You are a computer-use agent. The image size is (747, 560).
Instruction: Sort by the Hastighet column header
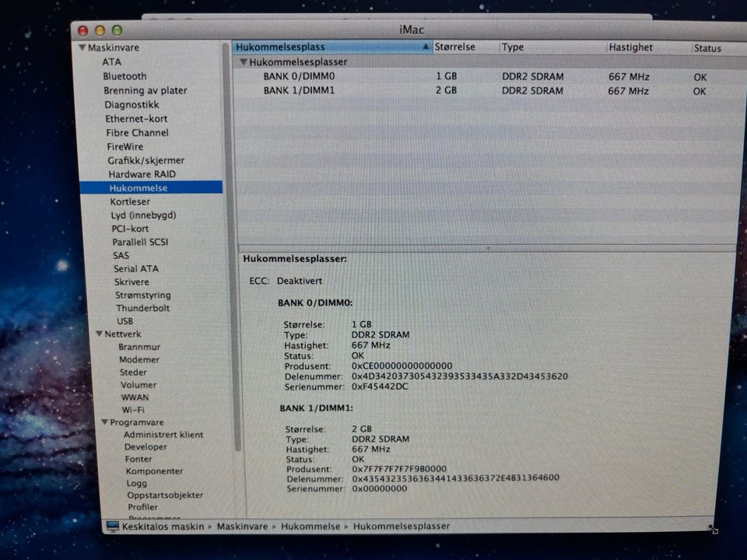pyautogui.click(x=630, y=47)
